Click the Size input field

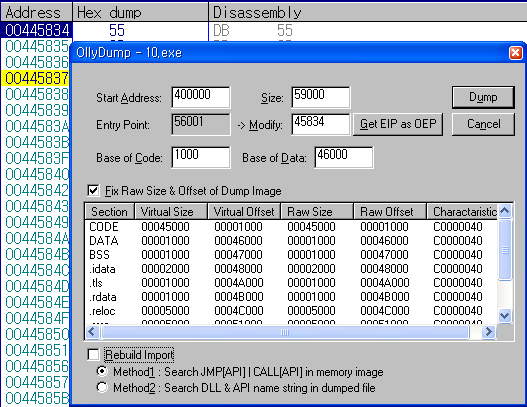[x=321, y=97]
